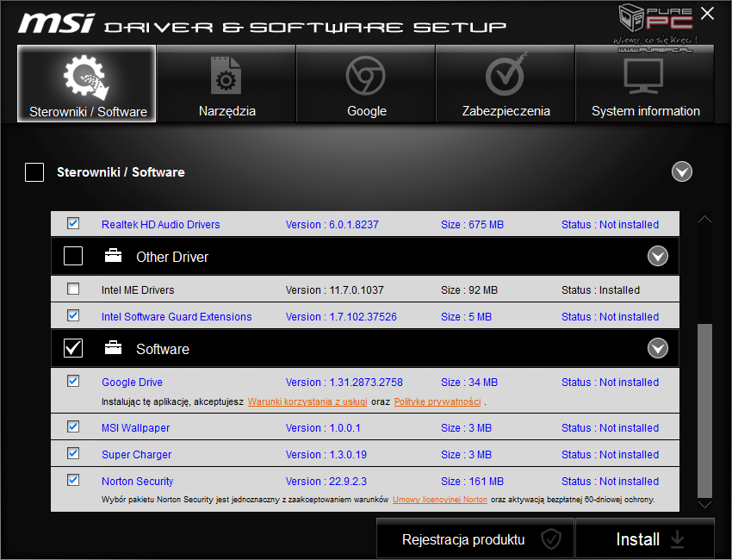Check the Intel ME Drivers checkbox
The image size is (732, 560).
(x=73, y=289)
